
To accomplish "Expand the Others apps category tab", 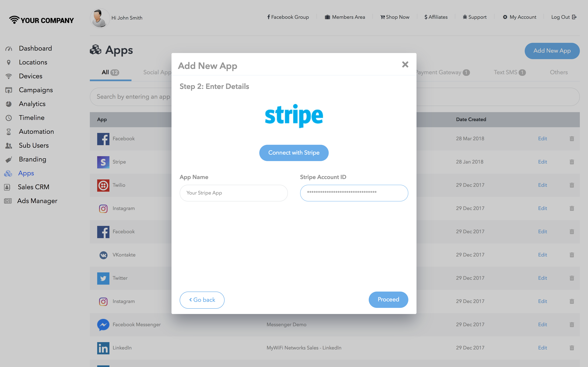I will 558,72.
